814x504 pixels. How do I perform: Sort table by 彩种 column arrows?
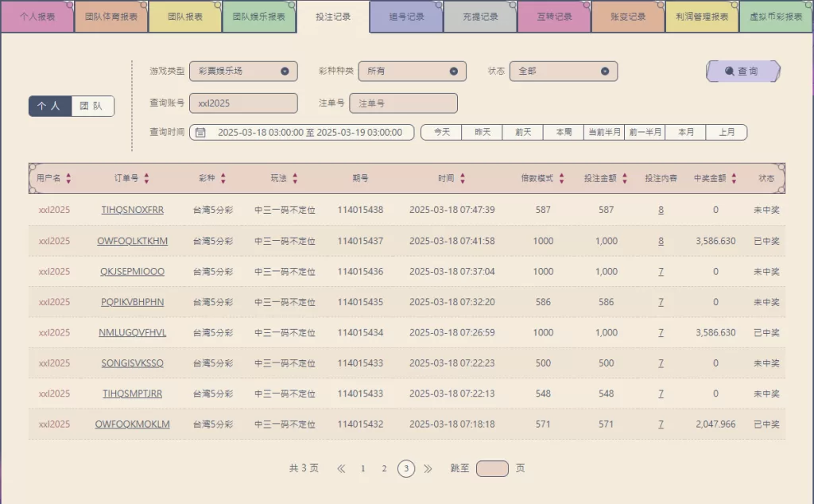click(x=223, y=178)
